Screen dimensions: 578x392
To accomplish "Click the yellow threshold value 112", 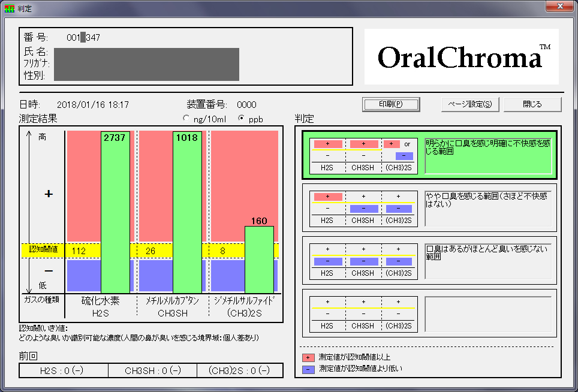I will [79, 251].
